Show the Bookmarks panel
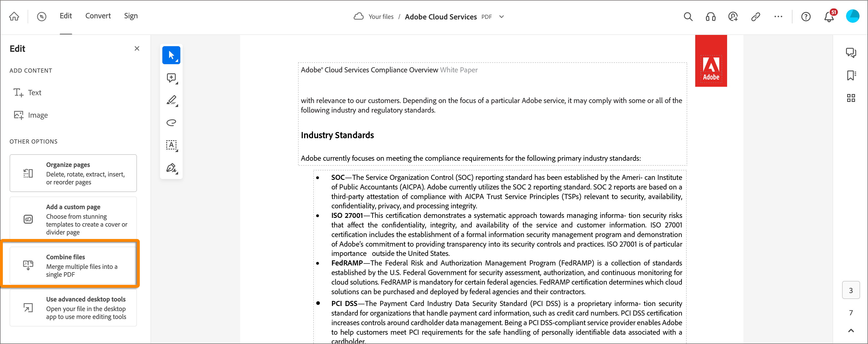 point(851,75)
